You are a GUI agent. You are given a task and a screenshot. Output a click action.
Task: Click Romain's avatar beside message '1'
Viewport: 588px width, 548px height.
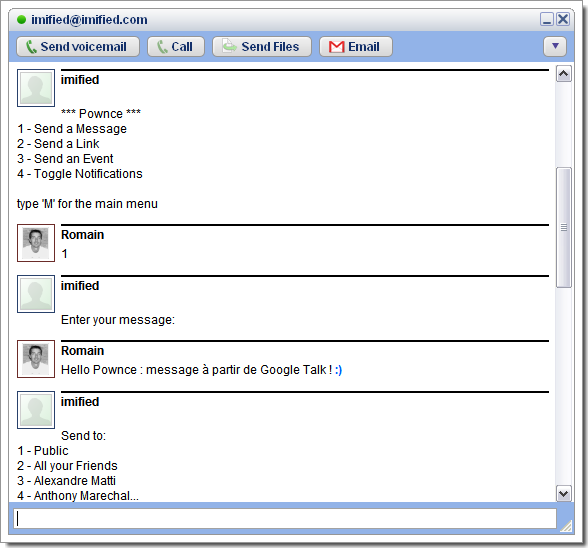[x=36, y=243]
